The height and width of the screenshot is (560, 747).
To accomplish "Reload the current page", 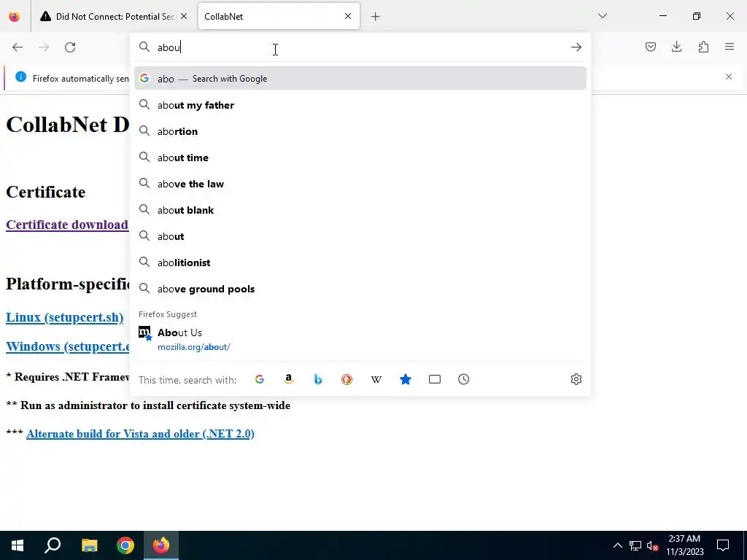I will tap(70, 47).
